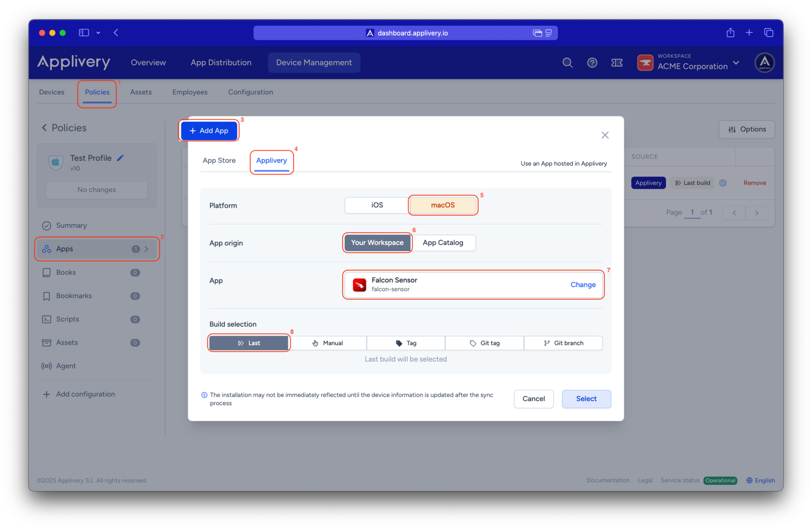Select the Falcon Sensor app icon
This screenshot has width=812, height=529.
pyautogui.click(x=359, y=285)
